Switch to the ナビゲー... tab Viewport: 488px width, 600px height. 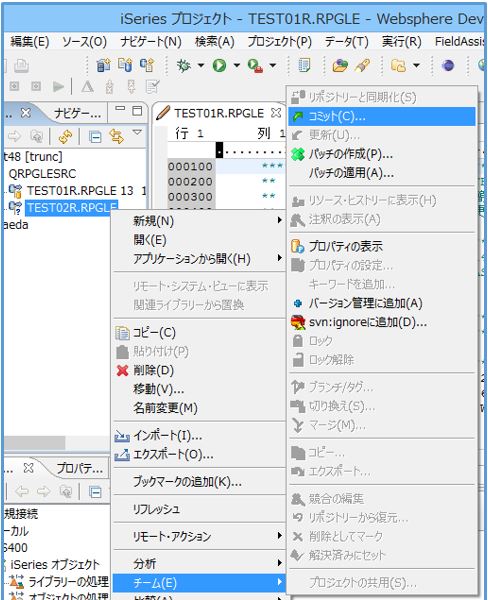click(77, 114)
